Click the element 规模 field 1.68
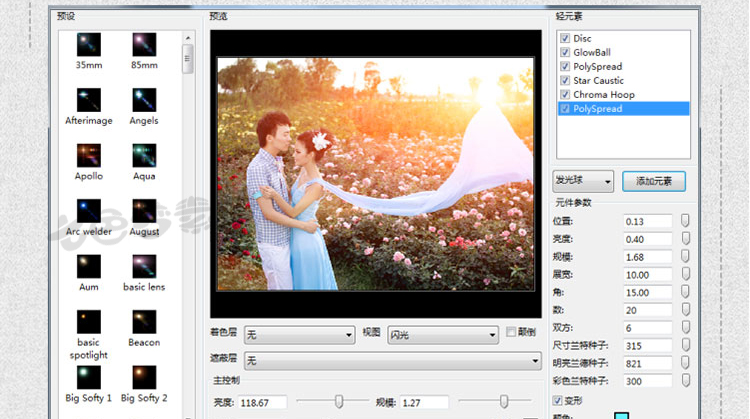Viewport: 750px width, 419px height. [648, 257]
